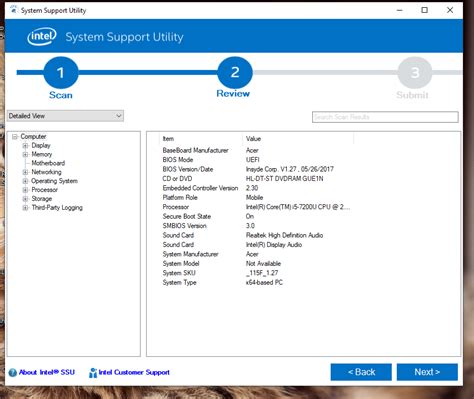
Task: Click the Realtek High Definition Audio value
Action: tap(284, 235)
